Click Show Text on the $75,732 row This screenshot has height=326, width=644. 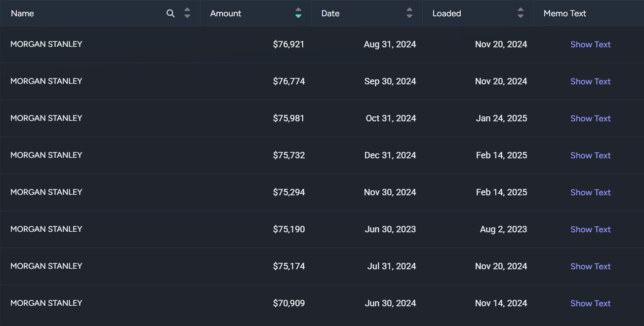(590, 155)
